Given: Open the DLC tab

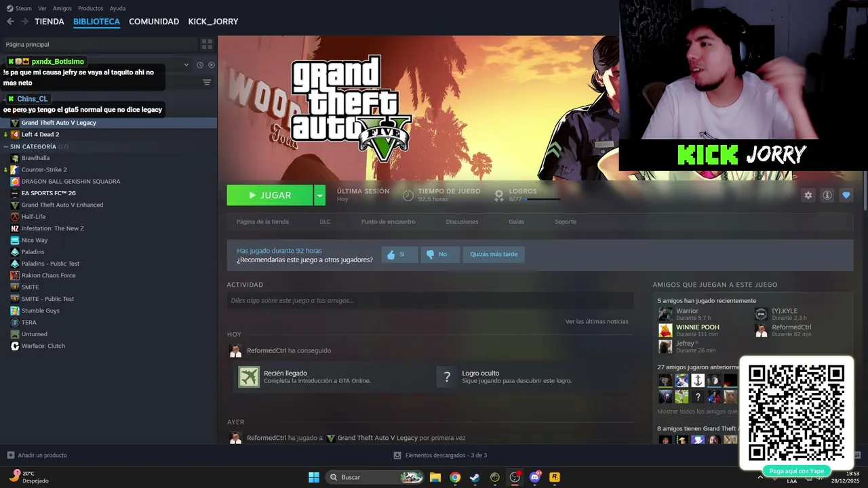Looking at the screenshot, I should click(325, 222).
